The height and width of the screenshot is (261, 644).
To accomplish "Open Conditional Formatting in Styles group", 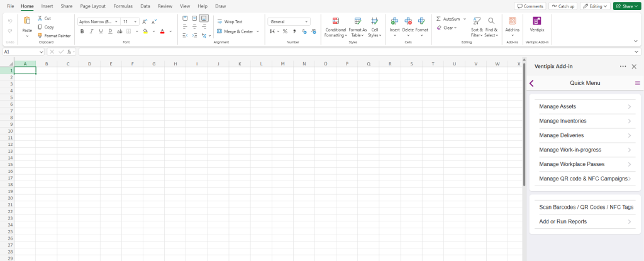I will (335, 21).
